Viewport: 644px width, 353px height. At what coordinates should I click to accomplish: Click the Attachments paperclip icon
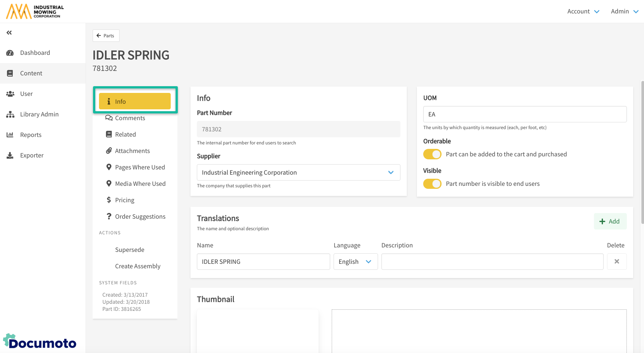coord(109,151)
